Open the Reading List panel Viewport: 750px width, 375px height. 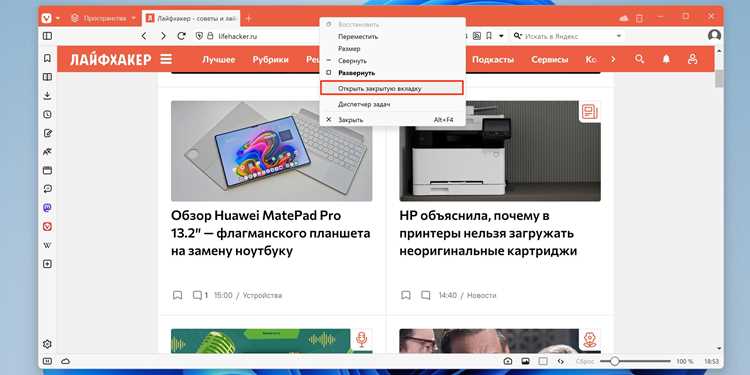pyautogui.click(x=47, y=77)
